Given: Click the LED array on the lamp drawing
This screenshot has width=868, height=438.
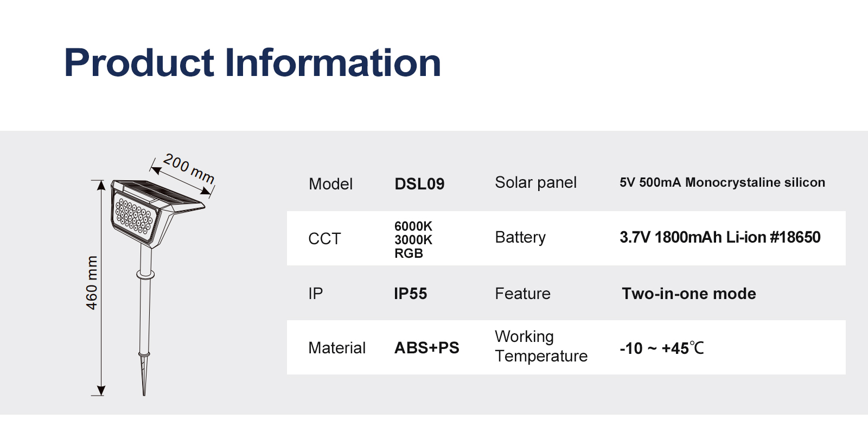Looking at the screenshot, I should (134, 217).
